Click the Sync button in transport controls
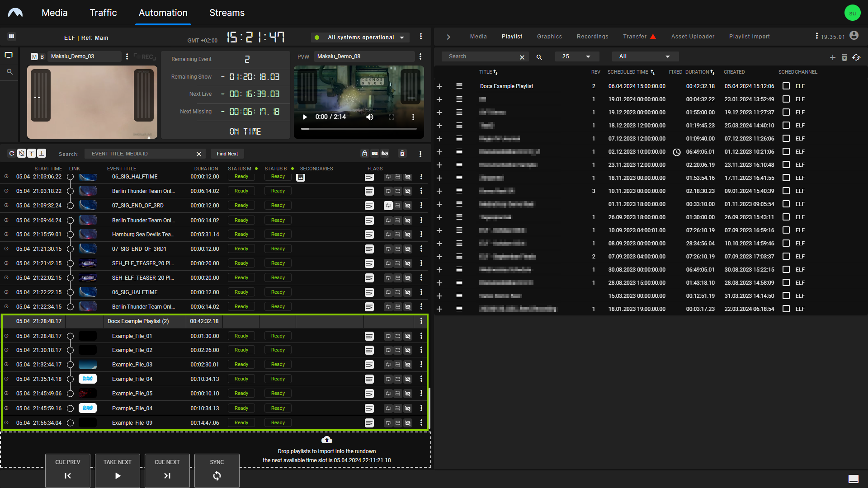The height and width of the screenshot is (488, 868). point(217,469)
